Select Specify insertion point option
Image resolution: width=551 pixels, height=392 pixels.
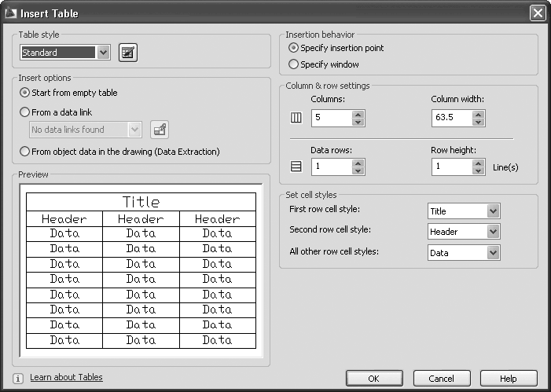coord(294,48)
